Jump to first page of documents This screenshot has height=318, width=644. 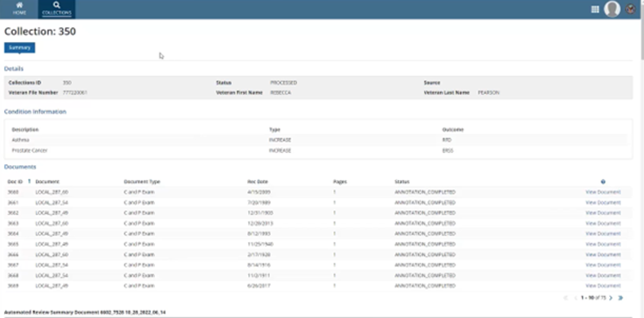(566, 298)
